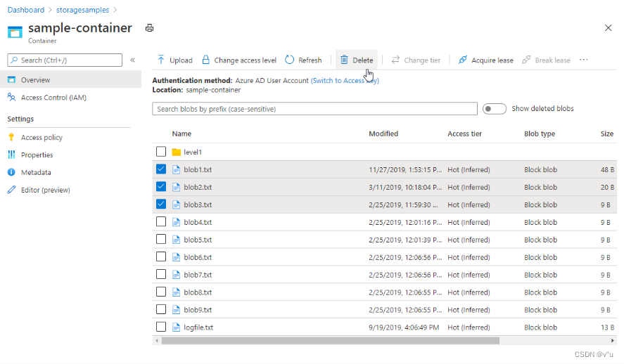
Task: Uncheck the blob1.txt checkbox
Action: tap(161, 169)
